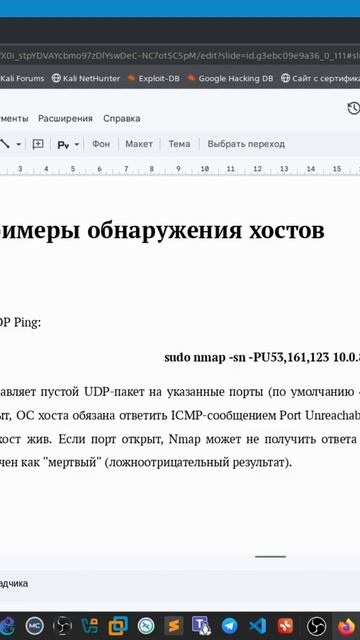360x640 pixels.
Task: Open the round teal taskbar icon
Action: tap(146, 625)
